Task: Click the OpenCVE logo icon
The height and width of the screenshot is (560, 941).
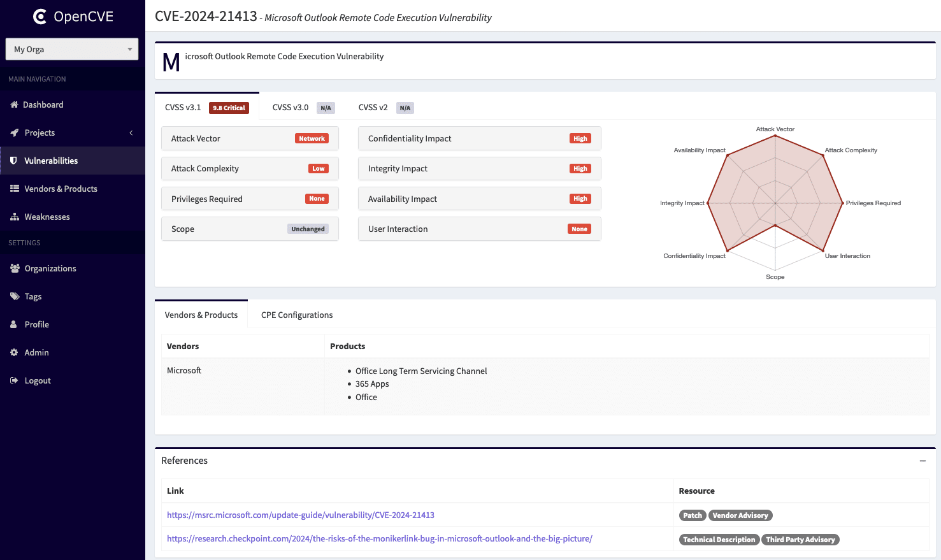Action: pos(40,17)
